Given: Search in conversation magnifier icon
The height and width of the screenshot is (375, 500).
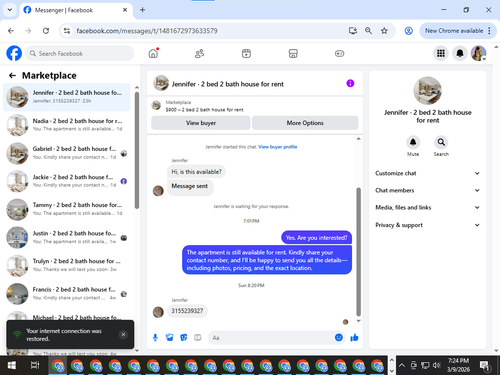Looking at the screenshot, I should click(441, 142).
